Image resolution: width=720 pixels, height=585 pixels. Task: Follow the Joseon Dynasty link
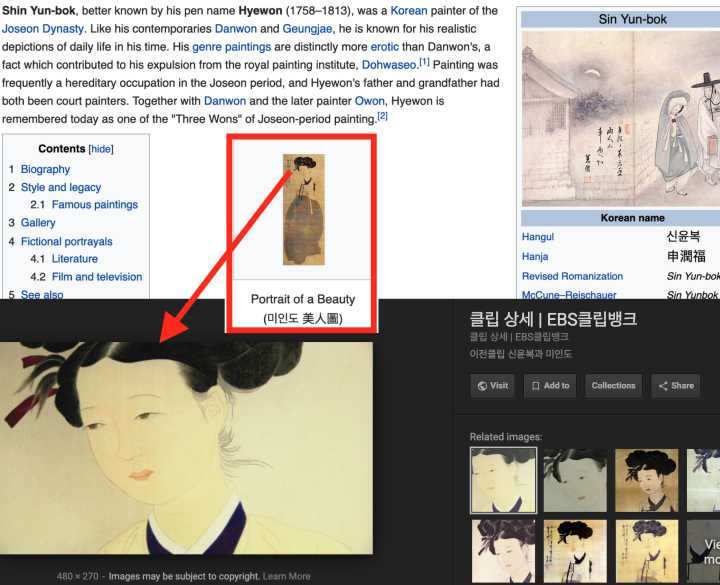[43, 28]
